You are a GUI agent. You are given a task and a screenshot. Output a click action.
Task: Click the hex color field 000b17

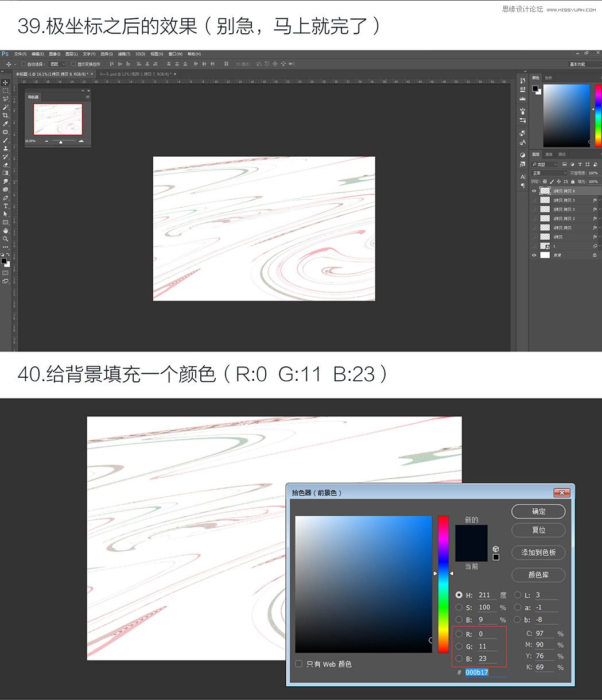coord(486,672)
